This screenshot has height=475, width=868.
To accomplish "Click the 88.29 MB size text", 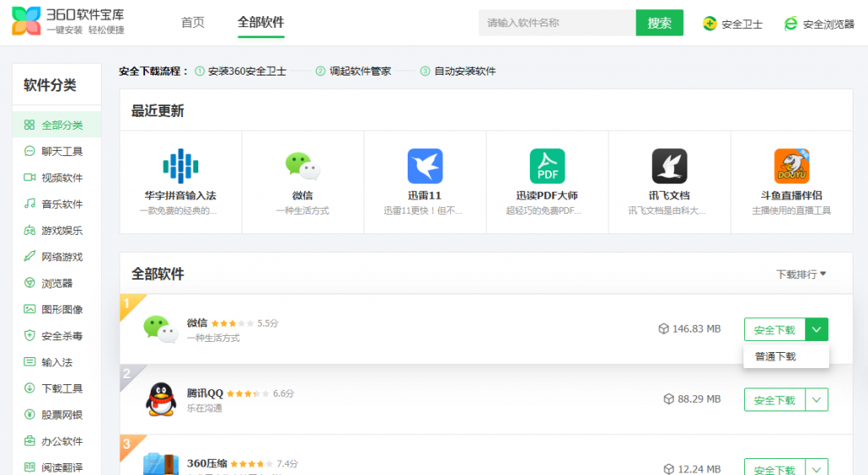I will [699, 400].
